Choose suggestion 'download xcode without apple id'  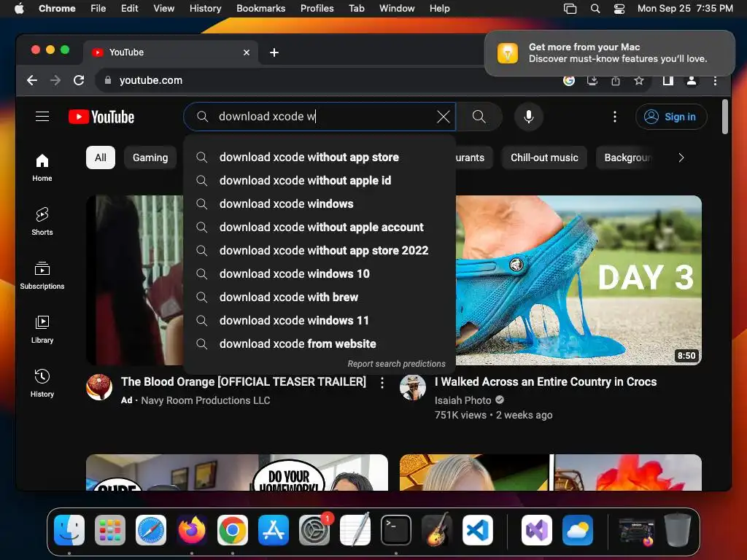click(320, 181)
